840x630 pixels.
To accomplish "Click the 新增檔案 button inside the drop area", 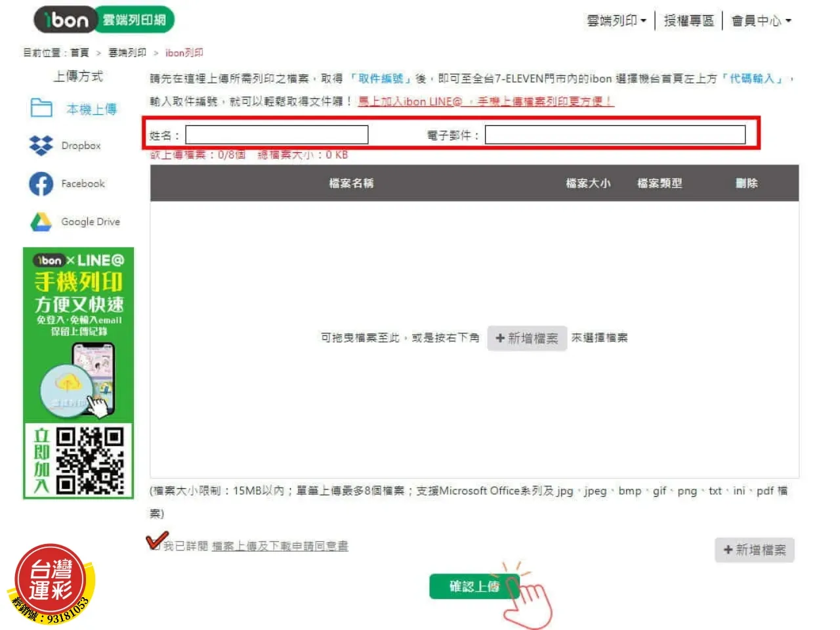I will coord(526,337).
